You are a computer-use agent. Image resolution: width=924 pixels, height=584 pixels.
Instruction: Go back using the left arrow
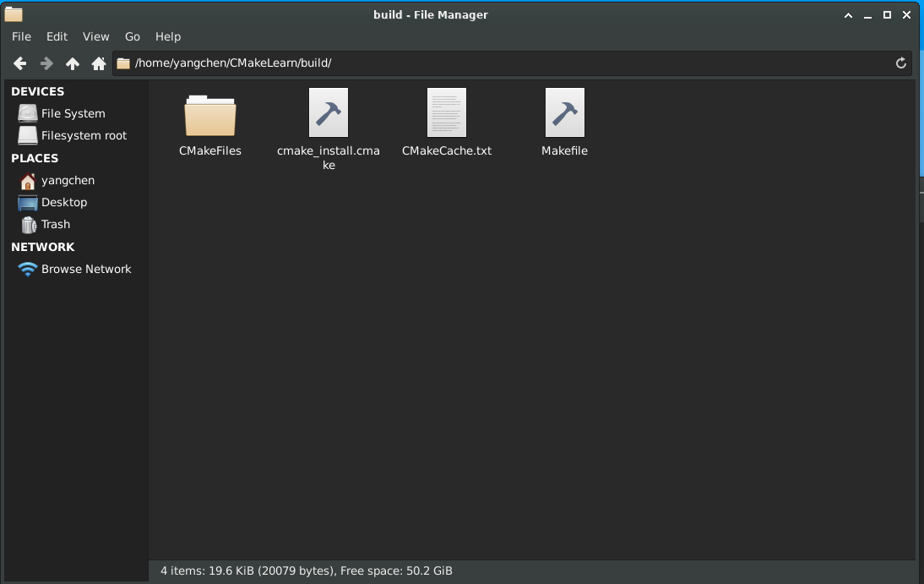click(20, 63)
